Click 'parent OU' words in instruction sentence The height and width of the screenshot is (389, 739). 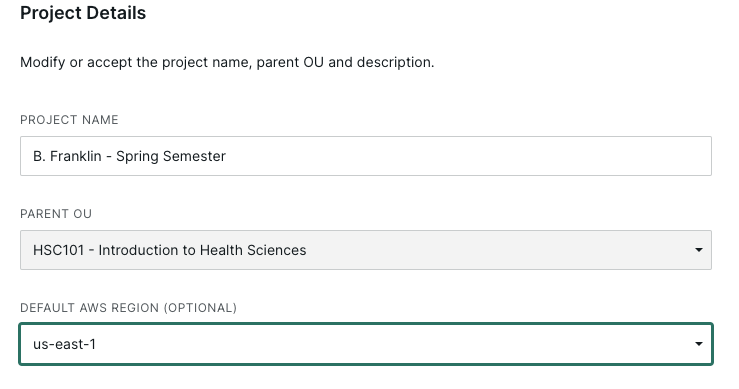290,62
